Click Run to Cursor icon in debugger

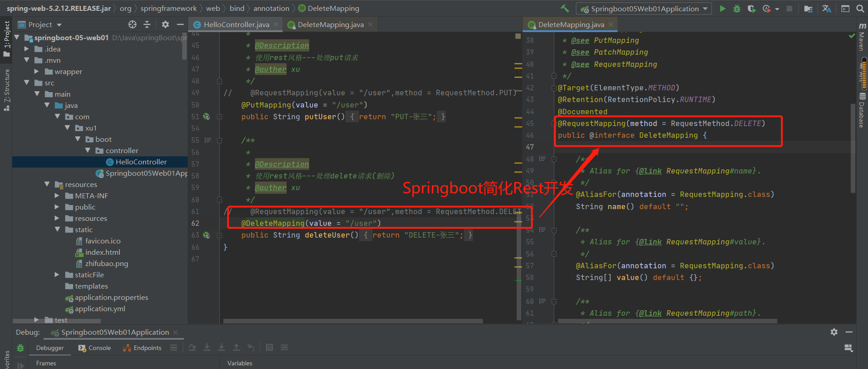251,347
